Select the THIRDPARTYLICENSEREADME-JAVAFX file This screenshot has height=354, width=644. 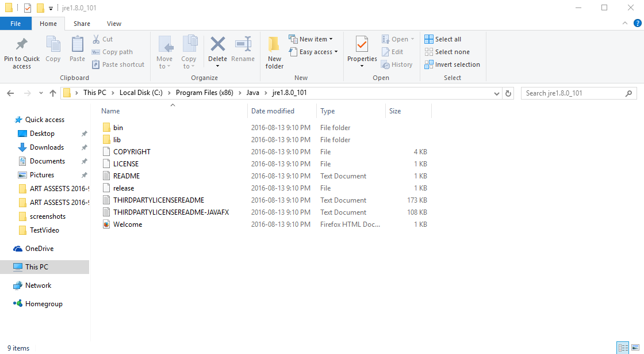pyautogui.click(x=171, y=212)
